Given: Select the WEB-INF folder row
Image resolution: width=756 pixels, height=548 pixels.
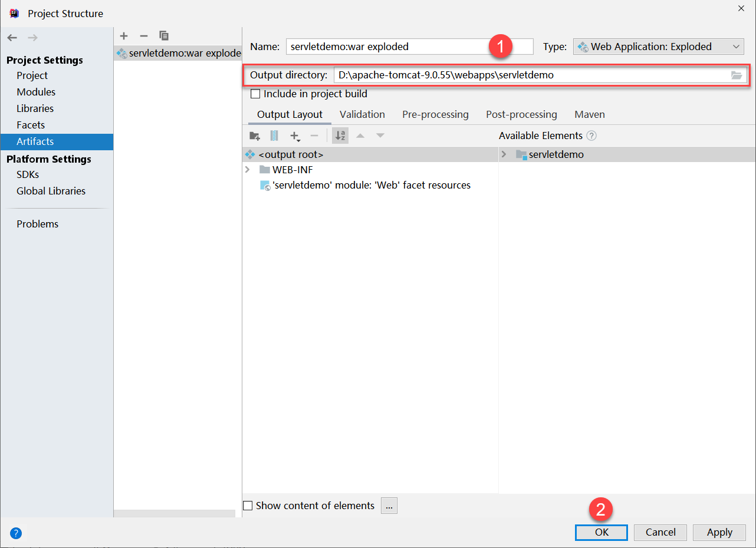Looking at the screenshot, I should (x=370, y=170).
